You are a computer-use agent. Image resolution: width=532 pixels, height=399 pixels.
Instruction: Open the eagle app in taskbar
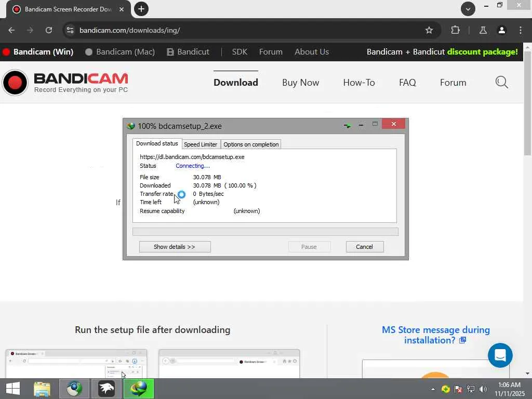107,389
